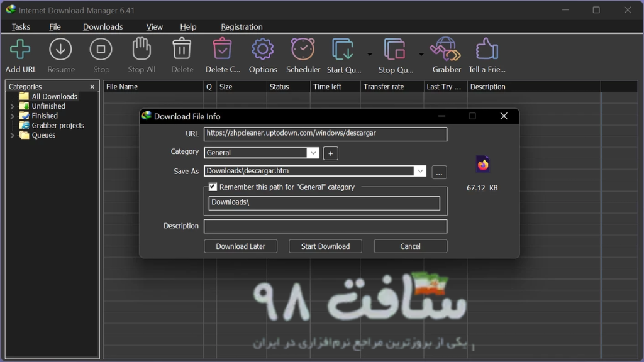Sort by the Size column header

coord(241,87)
